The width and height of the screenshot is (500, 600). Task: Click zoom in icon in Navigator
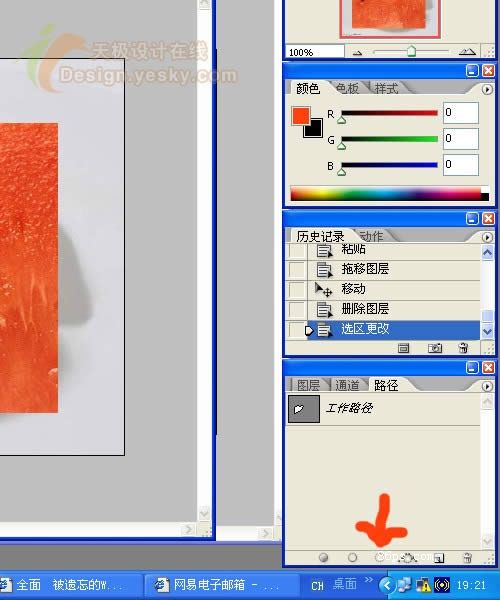click(x=467, y=52)
